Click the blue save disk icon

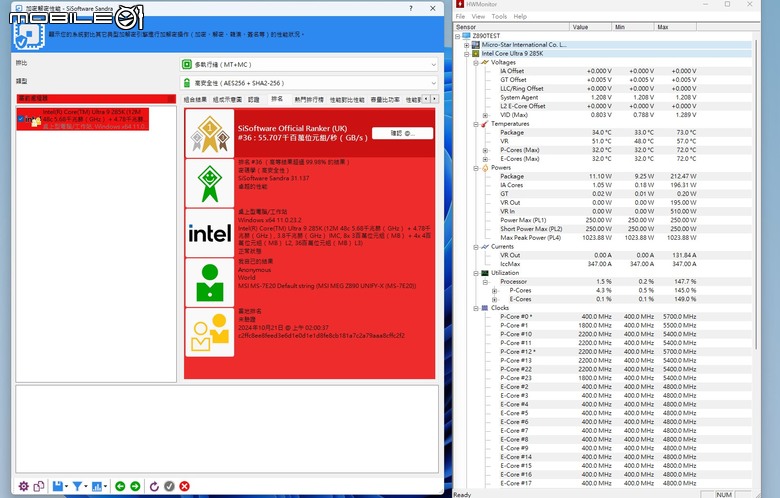point(58,486)
